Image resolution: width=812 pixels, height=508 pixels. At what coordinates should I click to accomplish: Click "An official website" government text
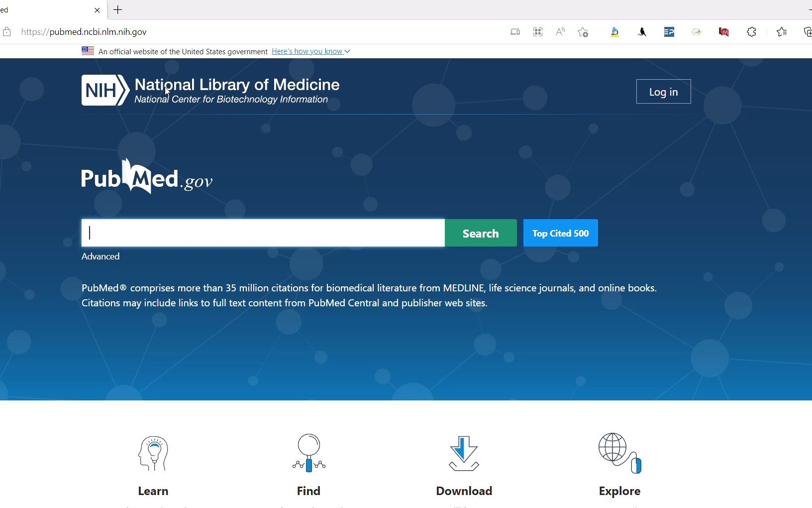pos(183,51)
